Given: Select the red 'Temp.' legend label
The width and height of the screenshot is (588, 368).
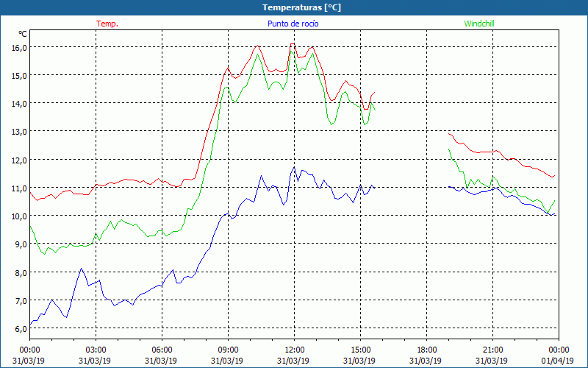Looking at the screenshot, I should click(107, 24).
